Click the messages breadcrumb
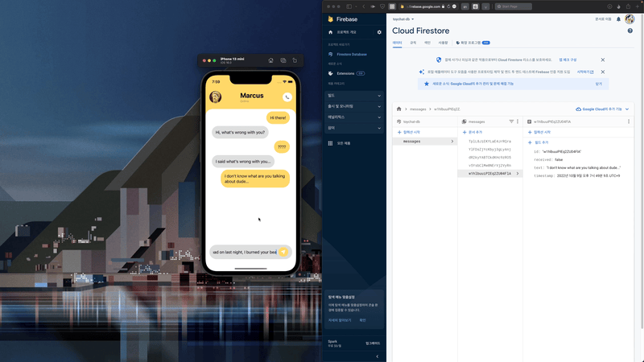Screen dimensions: 644x362 click(418, 109)
